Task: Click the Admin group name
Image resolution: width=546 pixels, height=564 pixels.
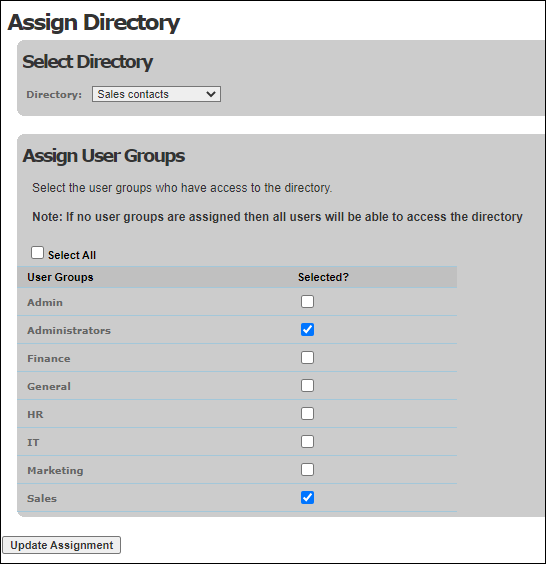Action: click(45, 303)
